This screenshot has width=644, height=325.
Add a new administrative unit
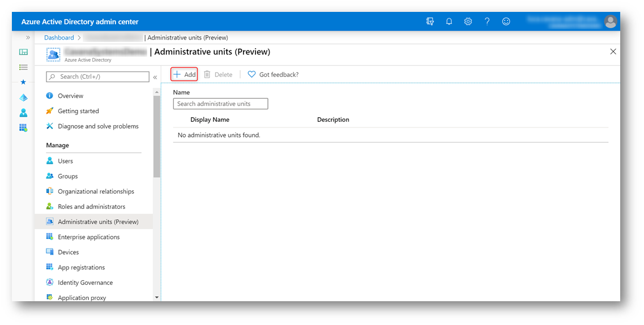pyautogui.click(x=185, y=74)
